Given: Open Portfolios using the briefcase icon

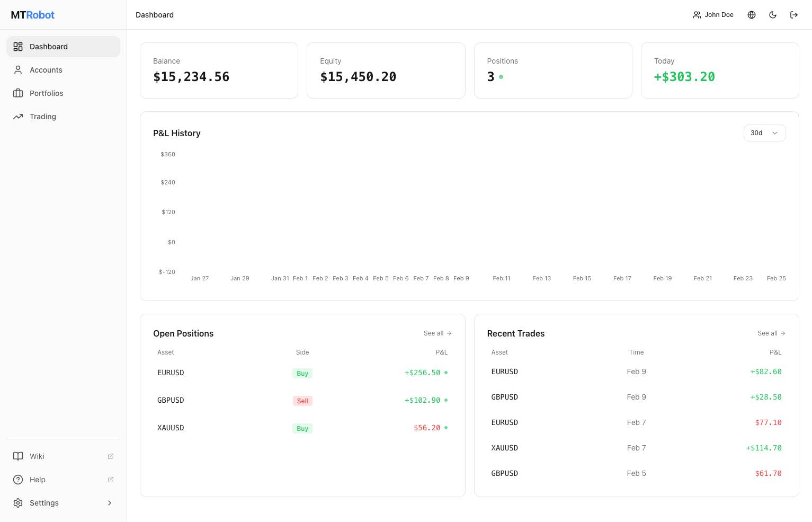Looking at the screenshot, I should coord(18,93).
